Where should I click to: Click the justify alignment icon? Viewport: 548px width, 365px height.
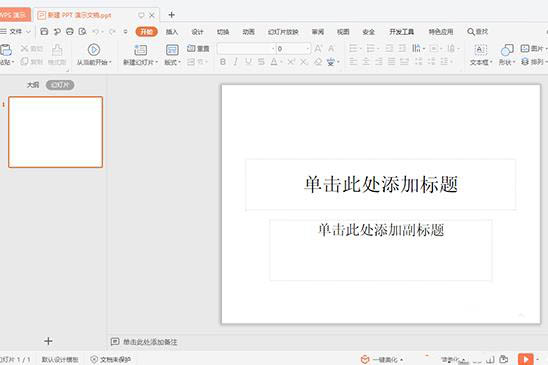pyautogui.click(x=392, y=62)
